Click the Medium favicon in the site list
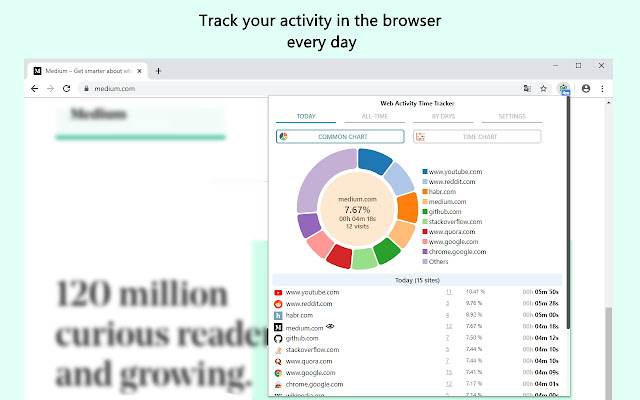Screen dimensions: 640x400 pyautogui.click(x=278, y=327)
